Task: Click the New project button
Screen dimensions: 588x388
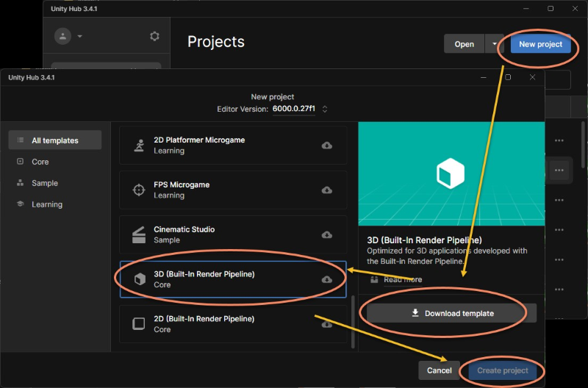Action: click(x=540, y=44)
